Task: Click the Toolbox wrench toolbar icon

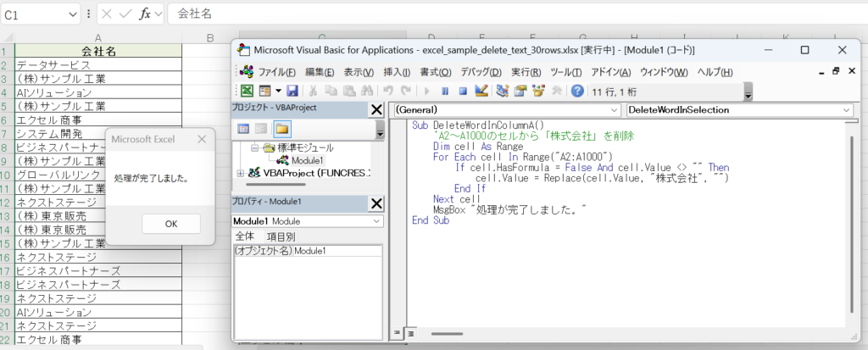Action: (x=556, y=91)
